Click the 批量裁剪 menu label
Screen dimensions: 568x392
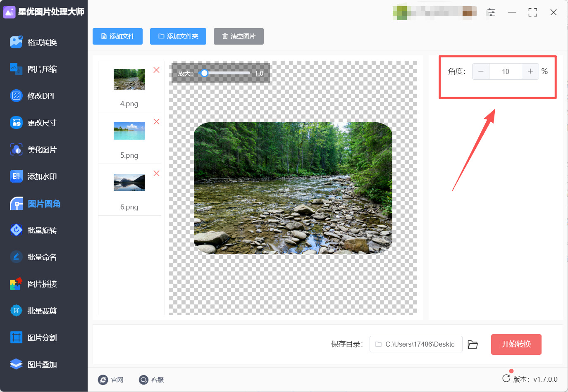(x=42, y=311)
